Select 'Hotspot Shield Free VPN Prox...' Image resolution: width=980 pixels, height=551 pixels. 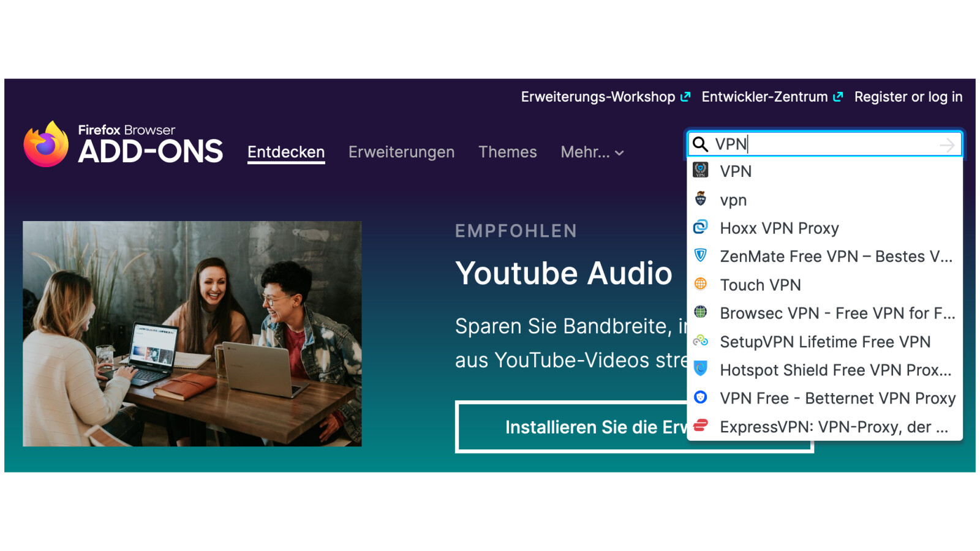(824, 370)
